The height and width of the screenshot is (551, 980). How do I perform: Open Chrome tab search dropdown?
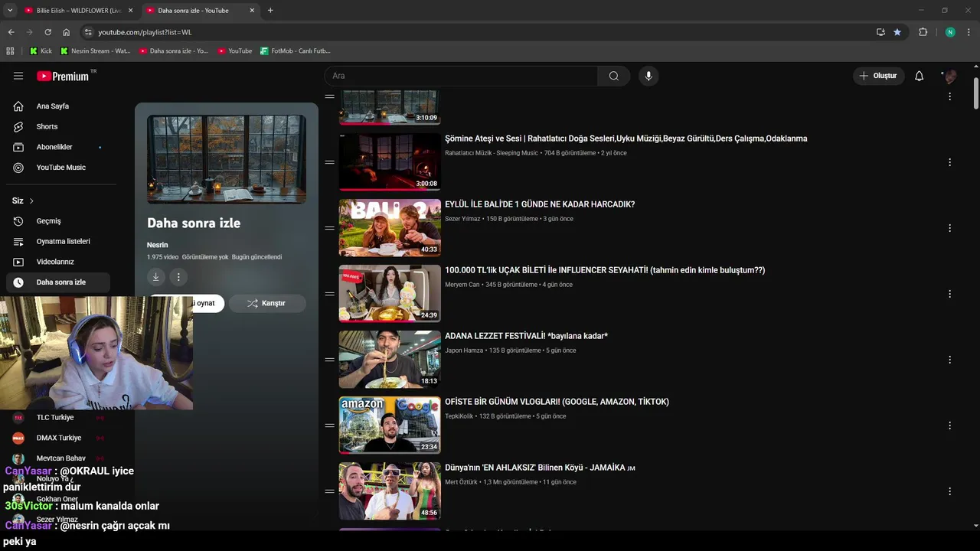pos(10,11)
